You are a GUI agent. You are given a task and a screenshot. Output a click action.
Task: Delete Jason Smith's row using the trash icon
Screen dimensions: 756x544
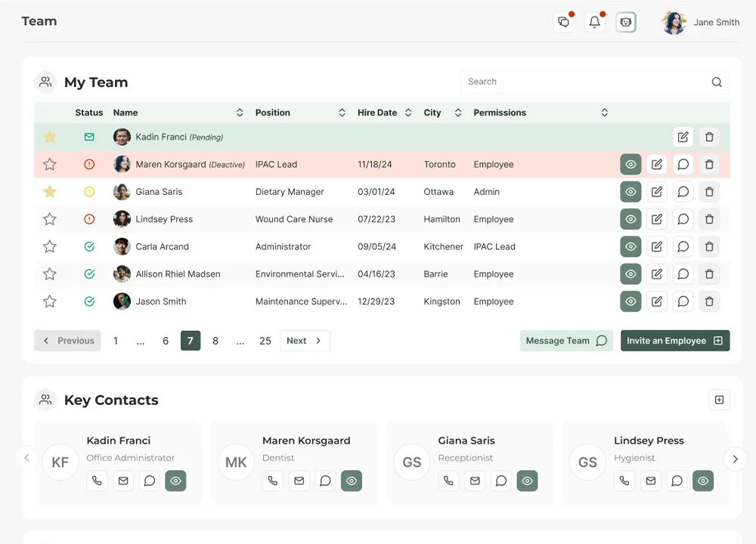[x=709, y=301]
